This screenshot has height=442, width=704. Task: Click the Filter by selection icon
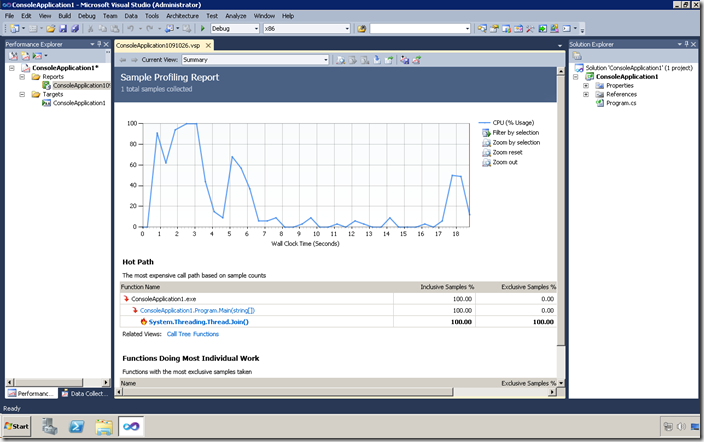point(485,132)
